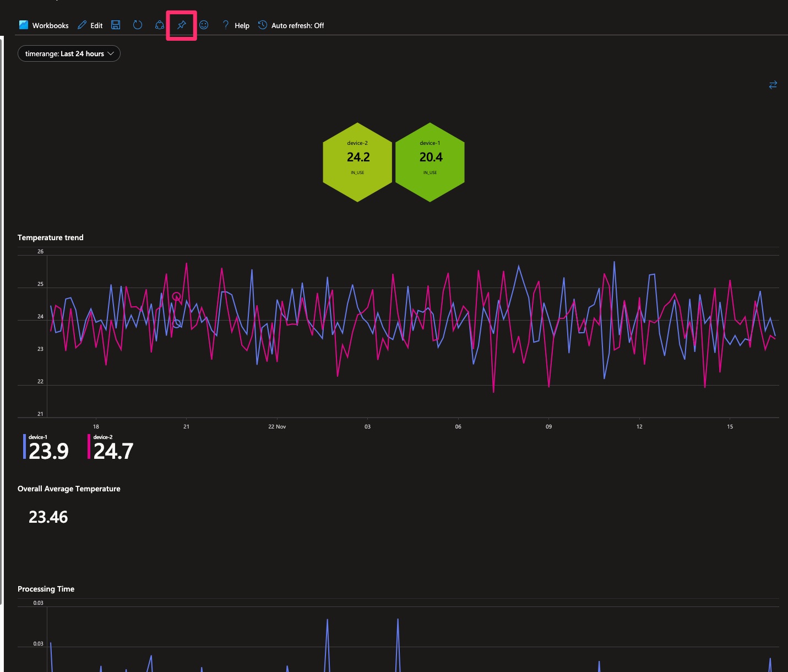This screenshot has width=788, height=672.
Task: Click the Edit pencil button
Action: point(90,25)
